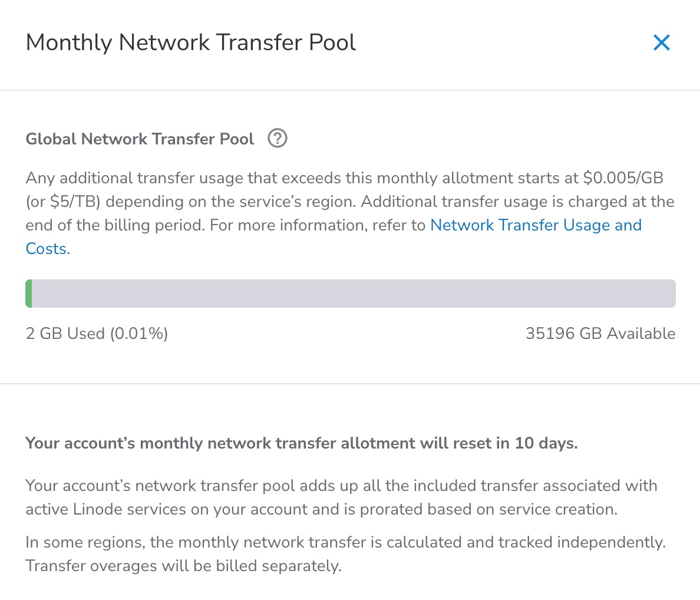This screenshot has height=600, width=700.
Task: Click the 35196 GB Available label
Action: coord(600,334)
